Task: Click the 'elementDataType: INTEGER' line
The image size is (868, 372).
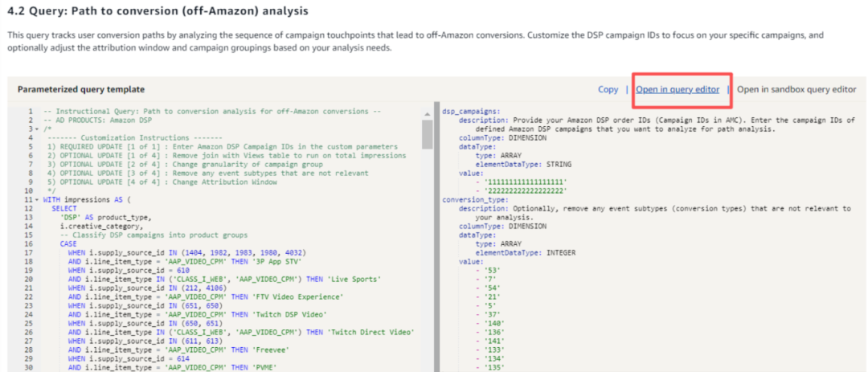Action: coord(526,253)
